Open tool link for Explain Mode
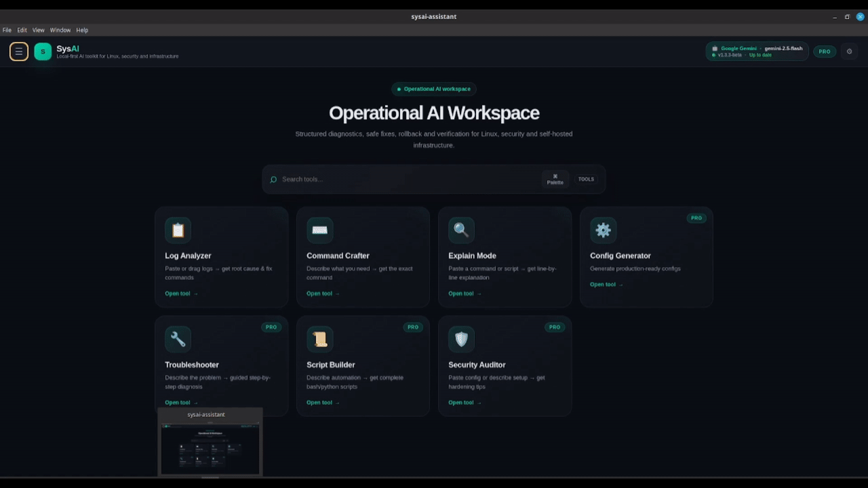The width and height of the screenshot is (868, 488). pyautogui.click(x=465, y=293)
